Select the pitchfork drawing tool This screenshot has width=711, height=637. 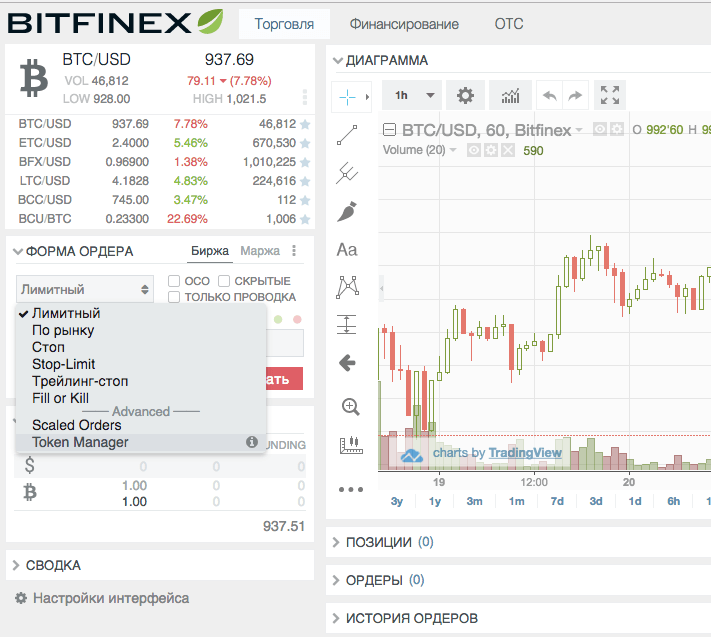(x=347, y=173)
